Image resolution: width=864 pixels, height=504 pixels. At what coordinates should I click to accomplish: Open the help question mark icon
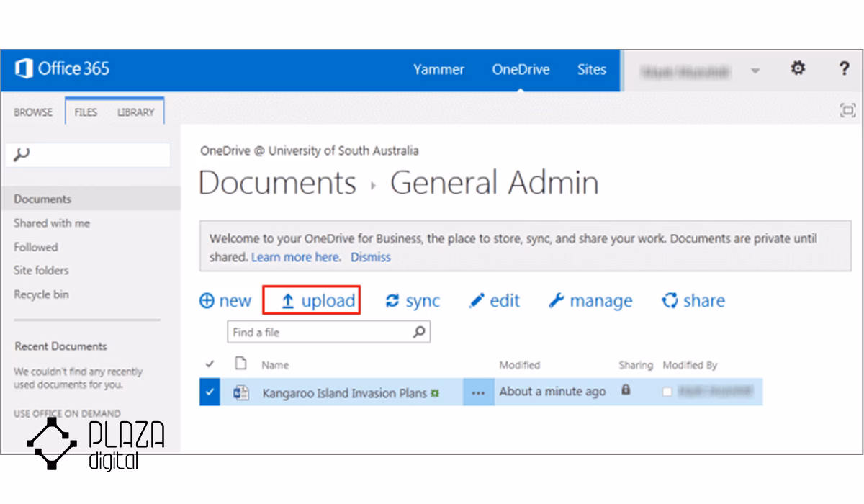pos(845,69)
